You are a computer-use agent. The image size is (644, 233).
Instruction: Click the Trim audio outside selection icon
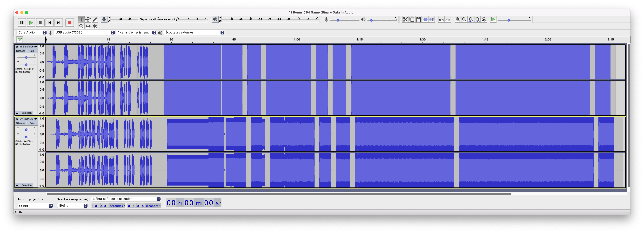point(425,20)
